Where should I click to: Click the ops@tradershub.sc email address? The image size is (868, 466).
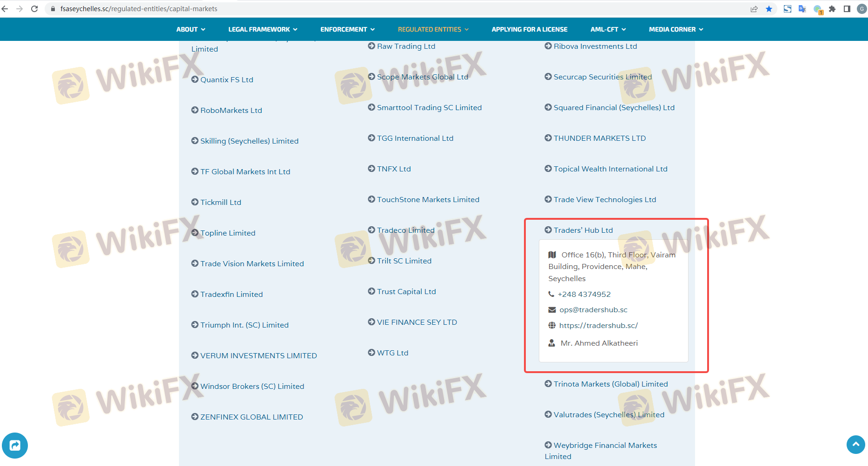click(593, 309)
